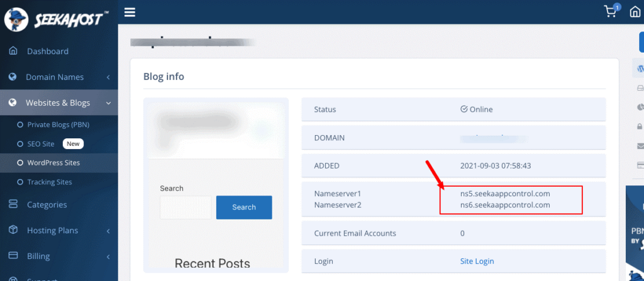Expand the Hosting Plans chevron
Viewport: 644px width, 281px height.
coord(108,231)
